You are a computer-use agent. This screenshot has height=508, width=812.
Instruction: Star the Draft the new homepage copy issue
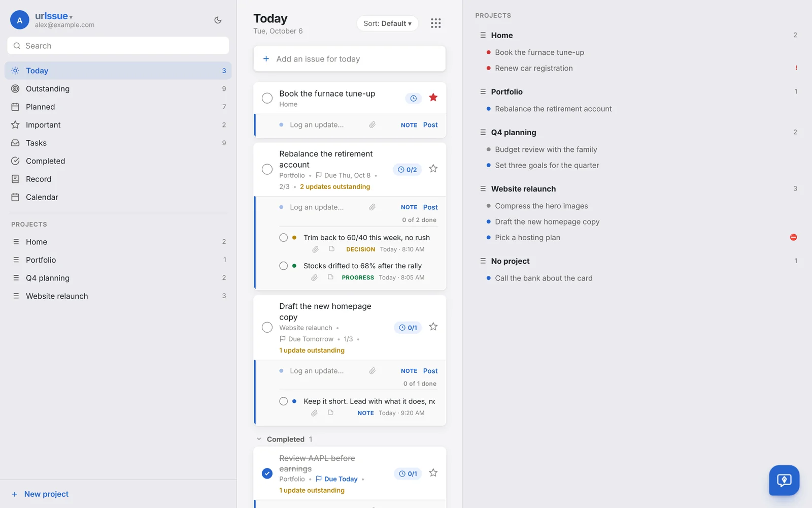coord(433,327)
